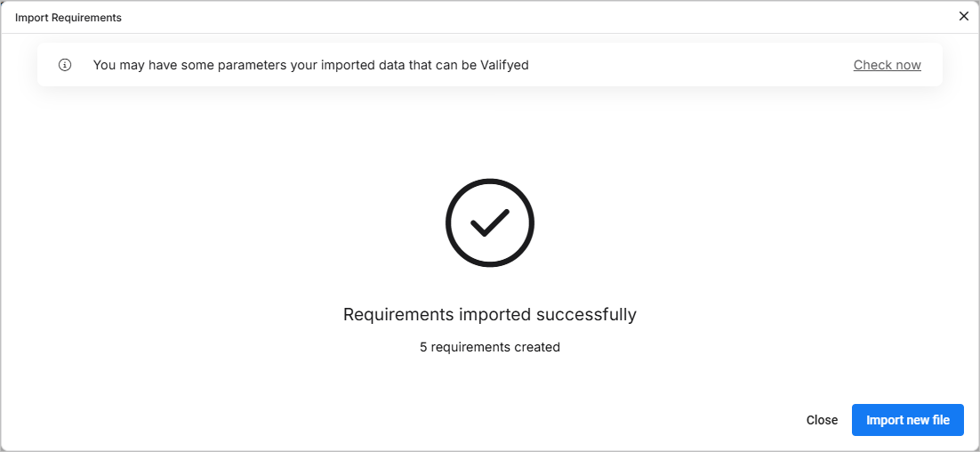
Task: Click the Import new file button
Action: point(907,420)
